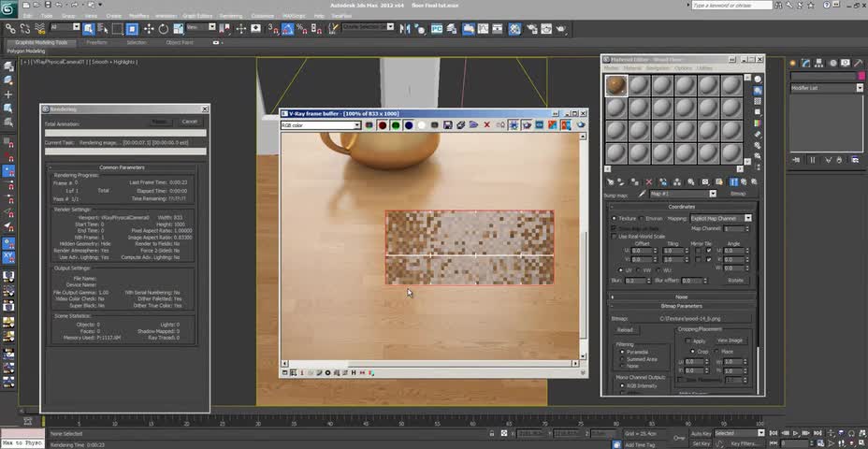Open the Graph Editors menu
The image size is (868, 449).
point(197,16)
